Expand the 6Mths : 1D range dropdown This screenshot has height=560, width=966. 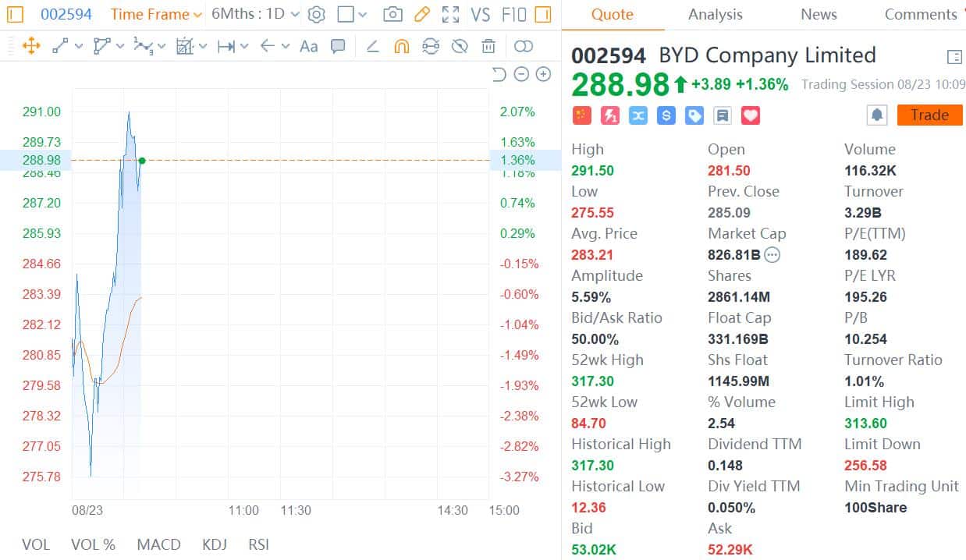click(x=255, y=14)
